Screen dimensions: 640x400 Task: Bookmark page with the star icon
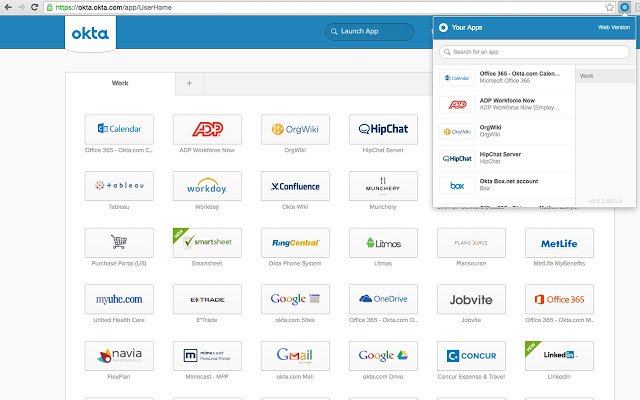609,7
